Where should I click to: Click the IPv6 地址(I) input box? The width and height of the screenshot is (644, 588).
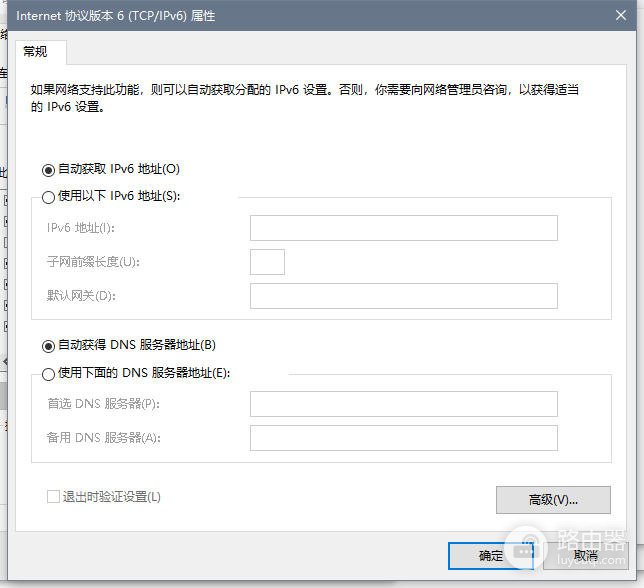tap(404, 228)
